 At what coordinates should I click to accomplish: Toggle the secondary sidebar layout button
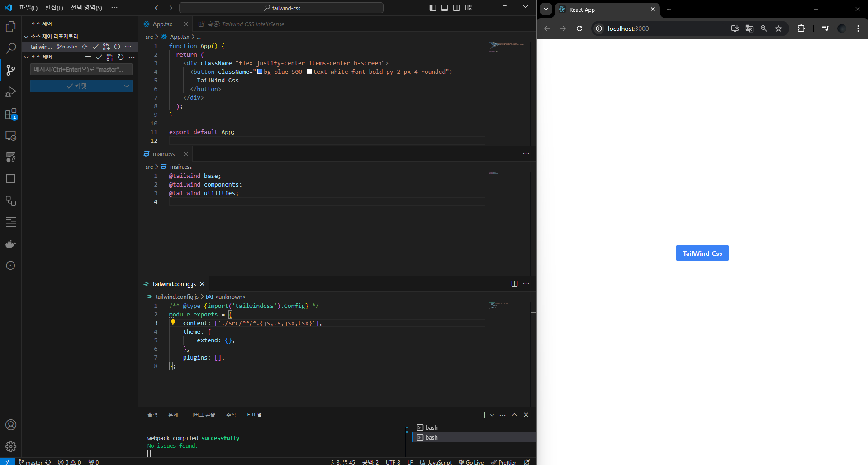pyautogui.click(x=456, y=8)
